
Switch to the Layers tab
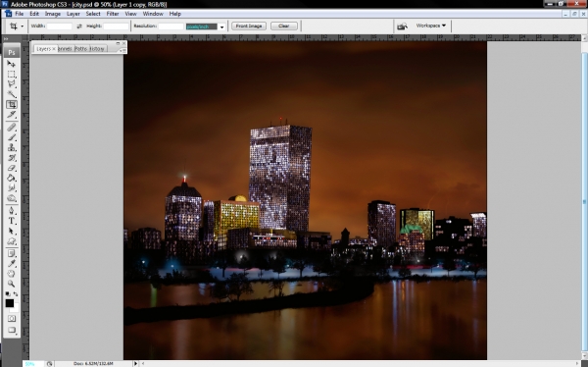tap(45, 49)
